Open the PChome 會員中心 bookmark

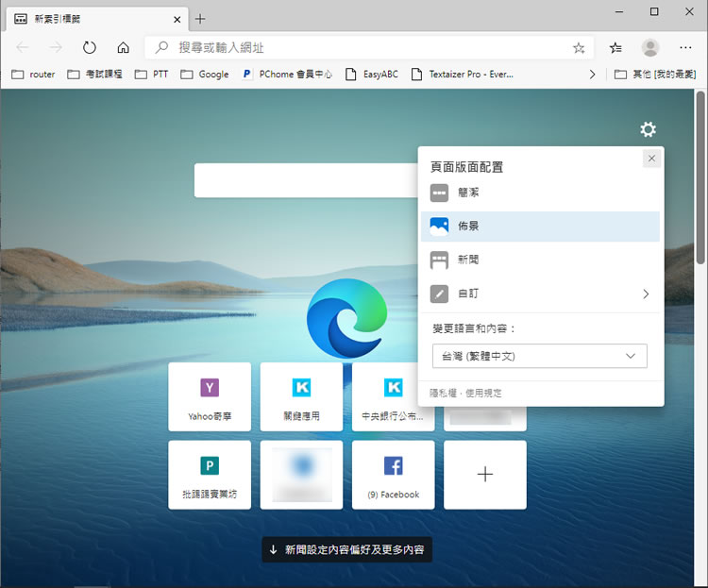[287, 74]
